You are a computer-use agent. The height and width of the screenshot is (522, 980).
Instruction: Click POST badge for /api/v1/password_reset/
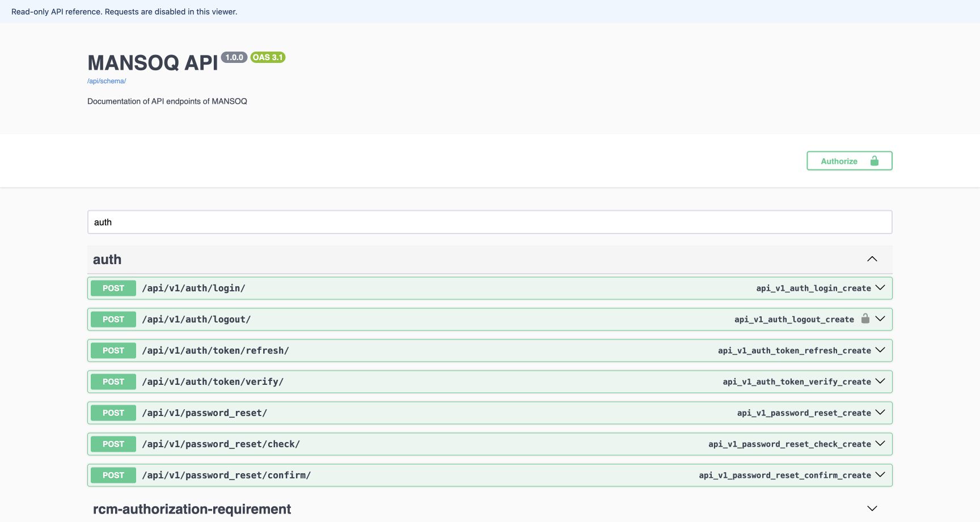[113, 413]
